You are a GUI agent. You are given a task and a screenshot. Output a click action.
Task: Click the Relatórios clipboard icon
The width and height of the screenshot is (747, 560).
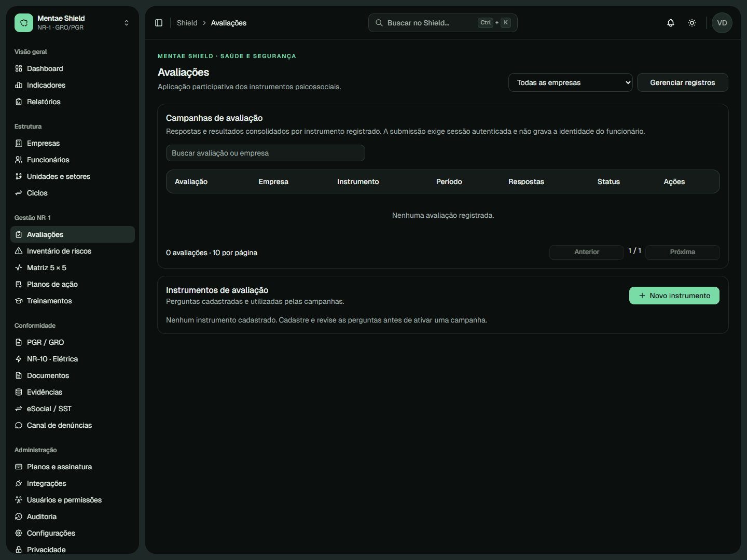coord(19,102)
